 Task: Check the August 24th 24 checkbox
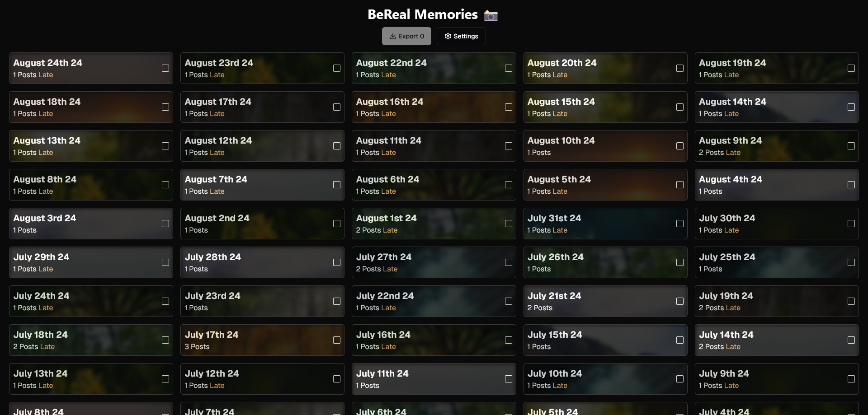tap(165, 68)
